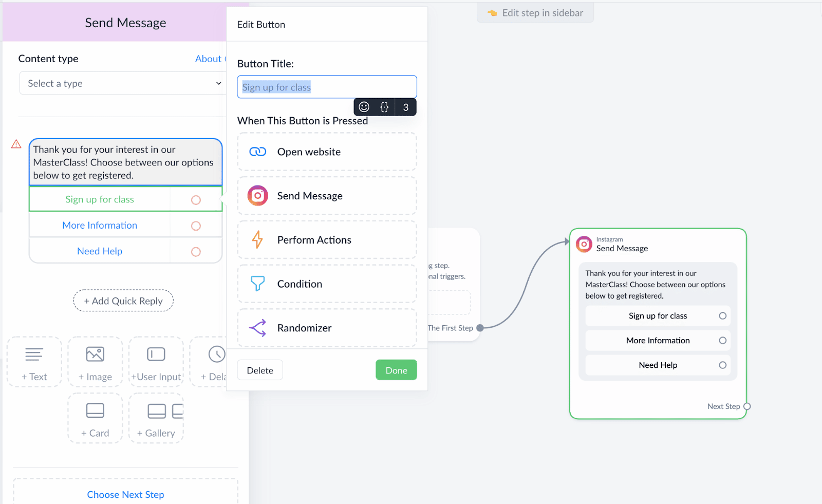Click the Instagram icon on the canvas node
The image size is (822, 504).
tap(584, 244)
